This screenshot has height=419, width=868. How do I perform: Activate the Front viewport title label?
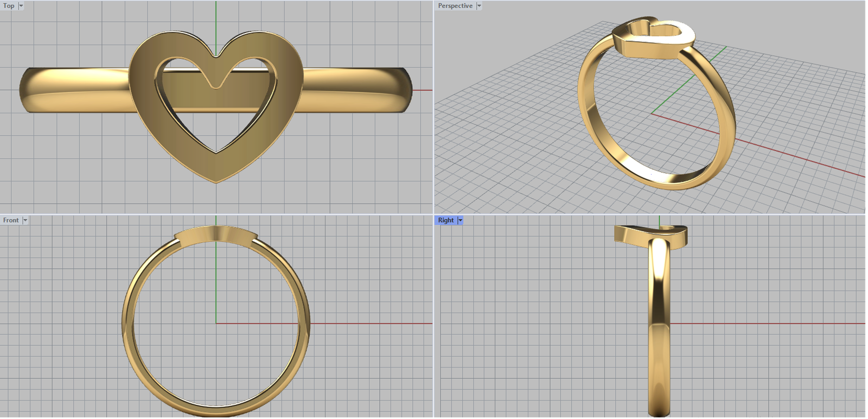11,220
